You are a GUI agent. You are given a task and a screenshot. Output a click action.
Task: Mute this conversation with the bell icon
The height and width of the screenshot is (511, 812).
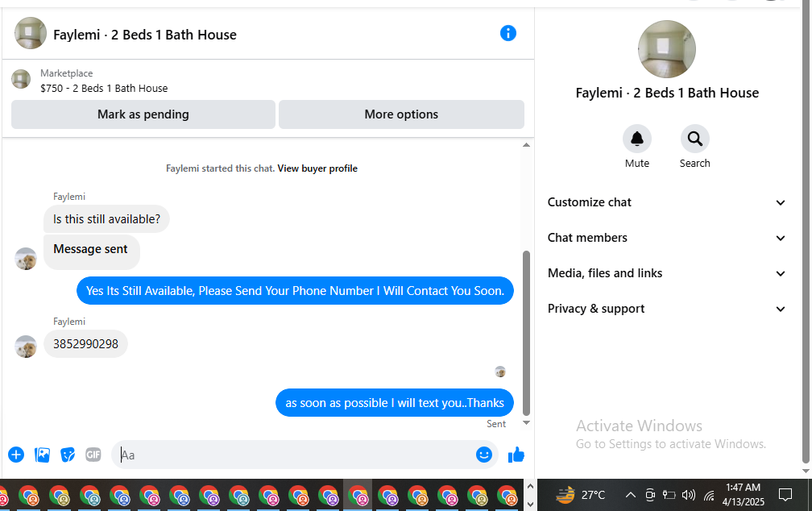click(x=637, y=139)
